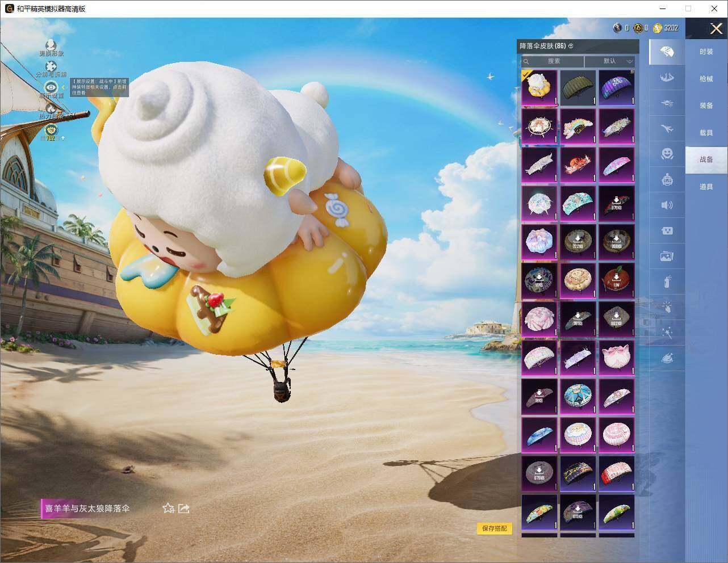Viewport: 728px width, 563px height.
Task: Open the magic wand sparkle category icon
Action: (x=667, y=333)
